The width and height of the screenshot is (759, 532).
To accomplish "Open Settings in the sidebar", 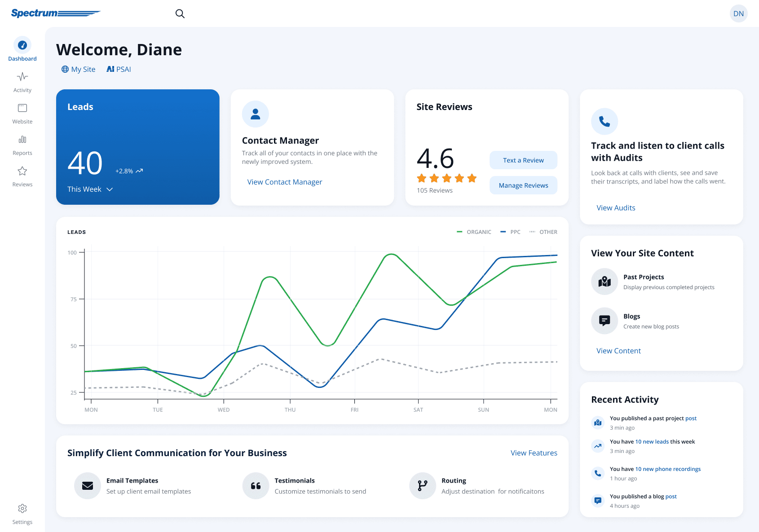I will click(22, 514).
